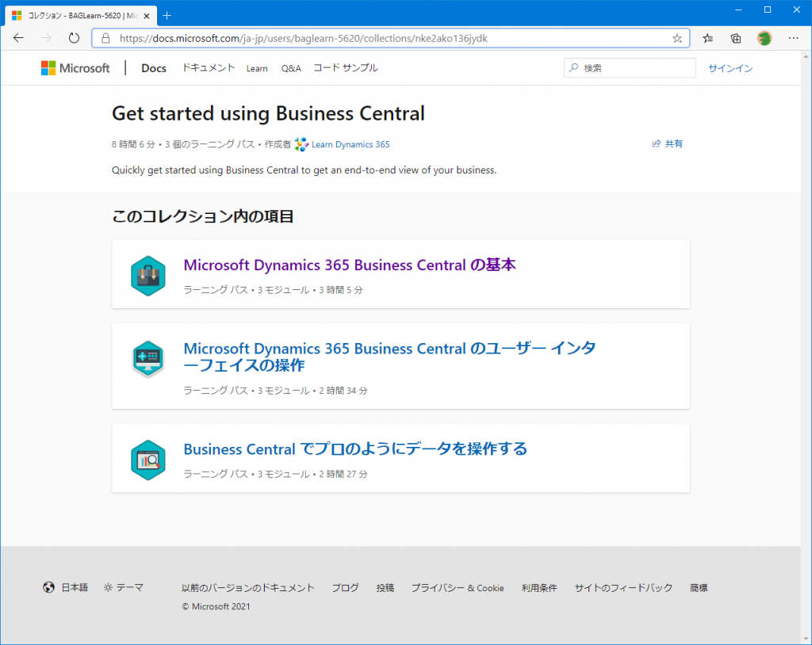This screenshot has height=645, width=812.
Task: Click the briefcase badge icon for の基本
Action: [x=148, y=276]
